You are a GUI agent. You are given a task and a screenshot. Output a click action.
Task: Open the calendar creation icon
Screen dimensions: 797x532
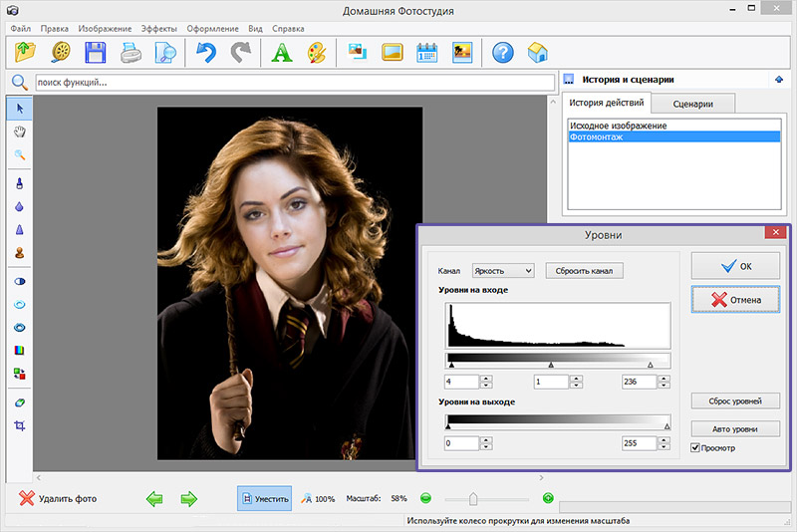(x=426, y=53)
